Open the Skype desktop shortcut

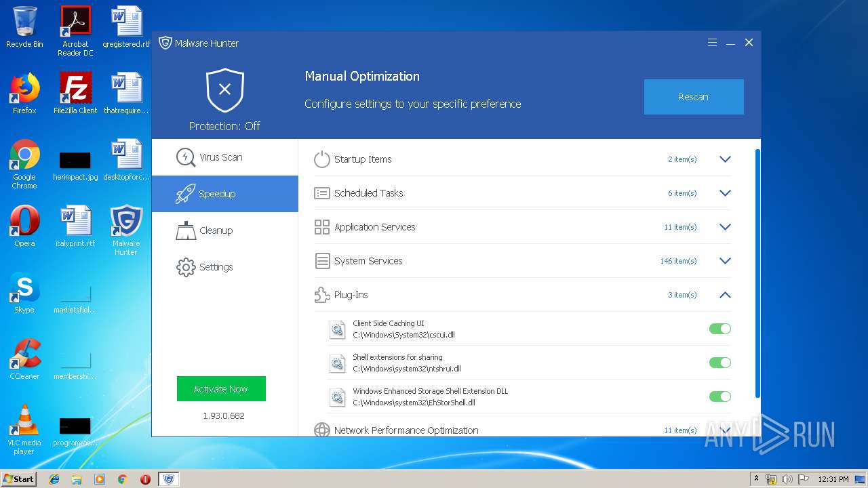click(24, 293)
